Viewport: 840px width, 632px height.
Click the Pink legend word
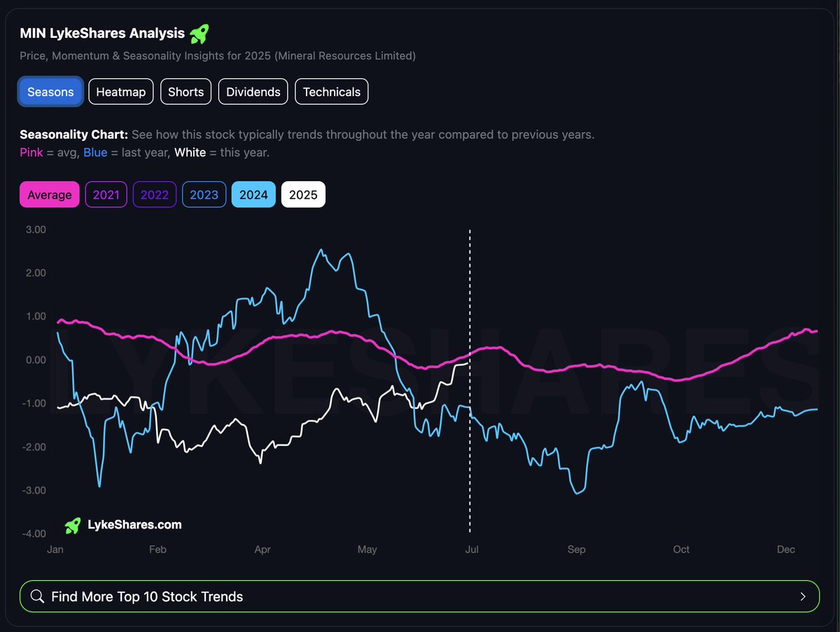pos(31,152)
